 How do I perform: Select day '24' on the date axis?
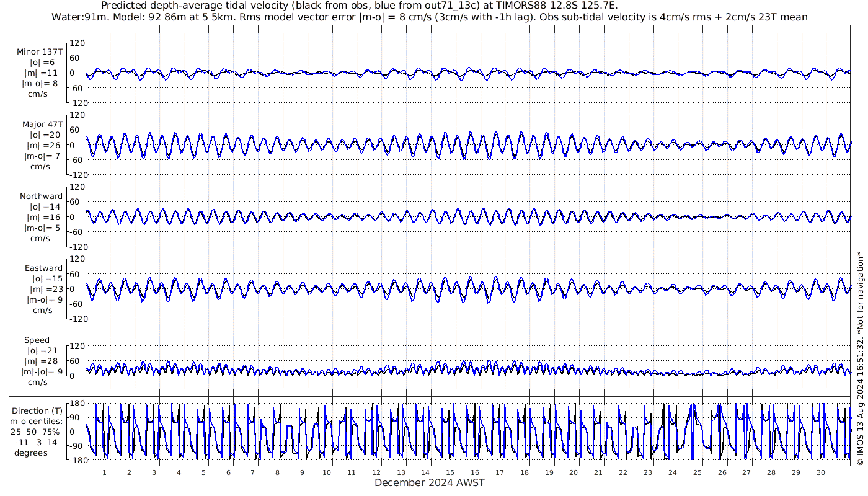pos(672,472)
